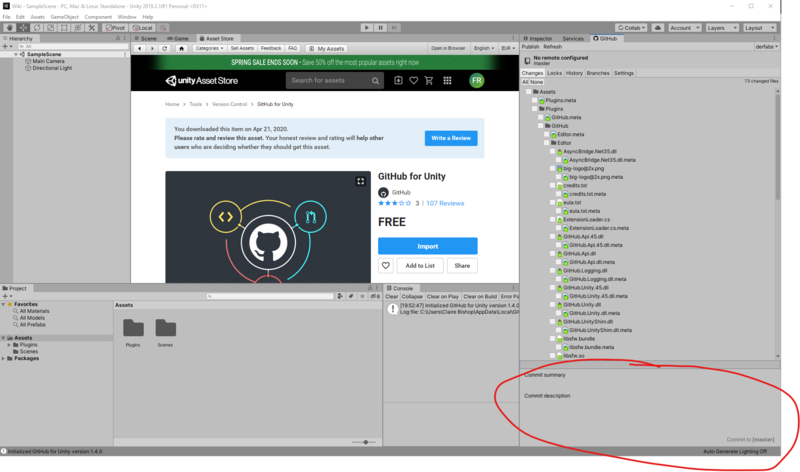Add GitHub for Unity to favorites (heart)
Image resolution: width=800 pixels, height=472 pixels.
point(385,266)
